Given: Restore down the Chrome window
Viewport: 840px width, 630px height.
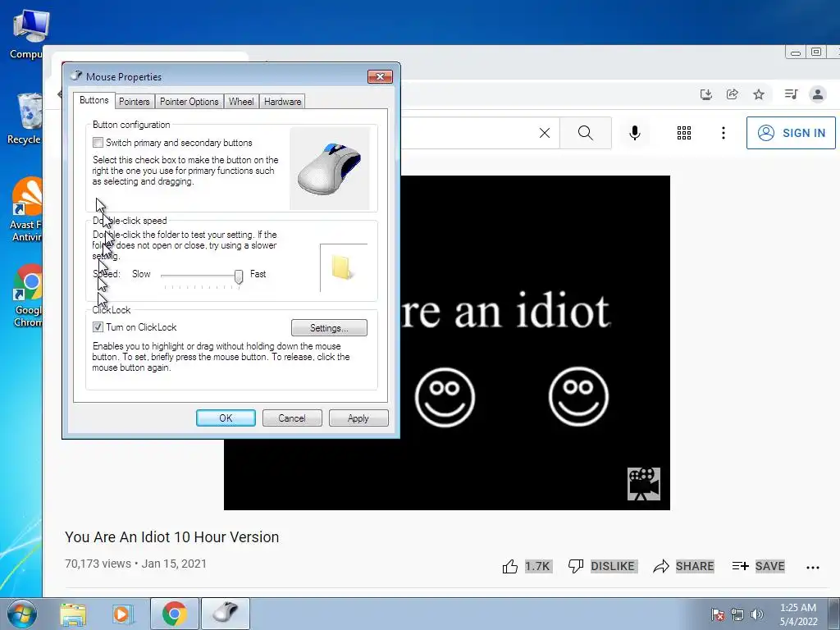Looking at the screenshot, I should click(x=816, y=52).
